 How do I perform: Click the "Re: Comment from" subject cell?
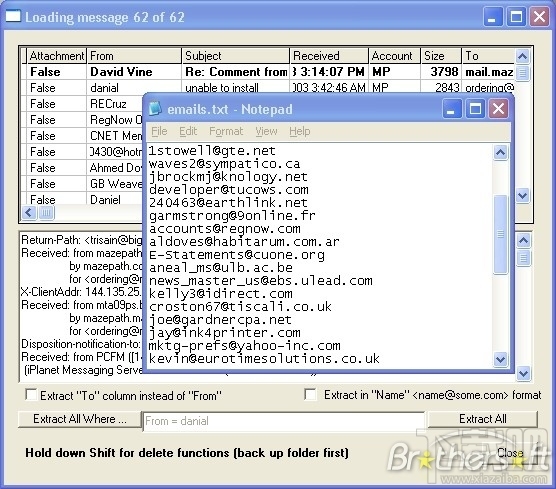[236, 72]
